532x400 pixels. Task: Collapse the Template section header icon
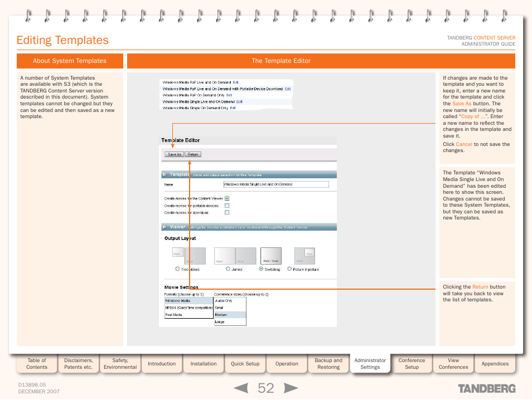(x=164, y=174)
